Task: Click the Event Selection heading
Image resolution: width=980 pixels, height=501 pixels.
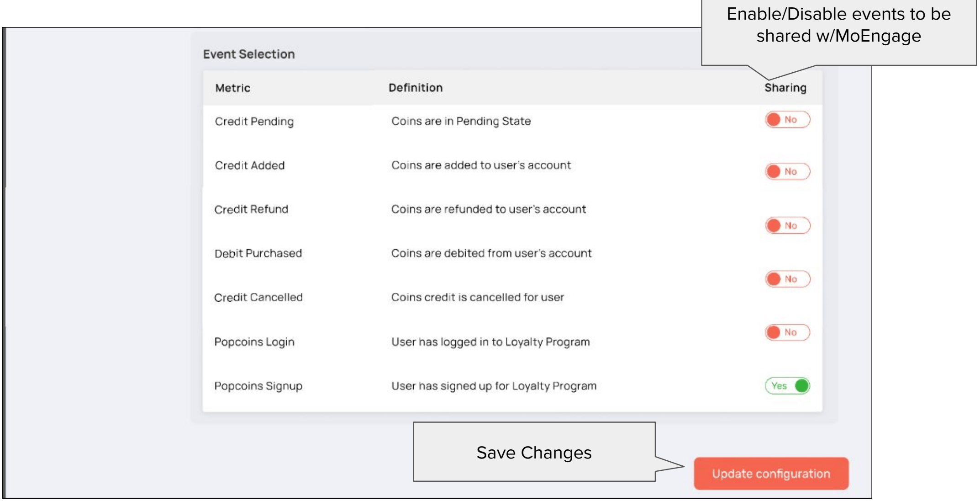Action: pos(249,54)
